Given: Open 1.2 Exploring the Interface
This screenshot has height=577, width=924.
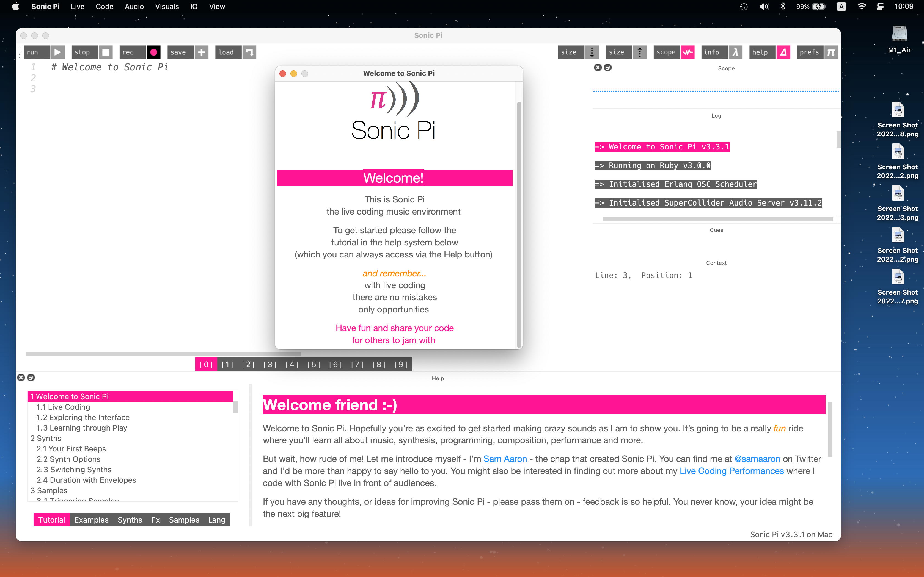Looking at the screenshot, I should pos(83,417).
